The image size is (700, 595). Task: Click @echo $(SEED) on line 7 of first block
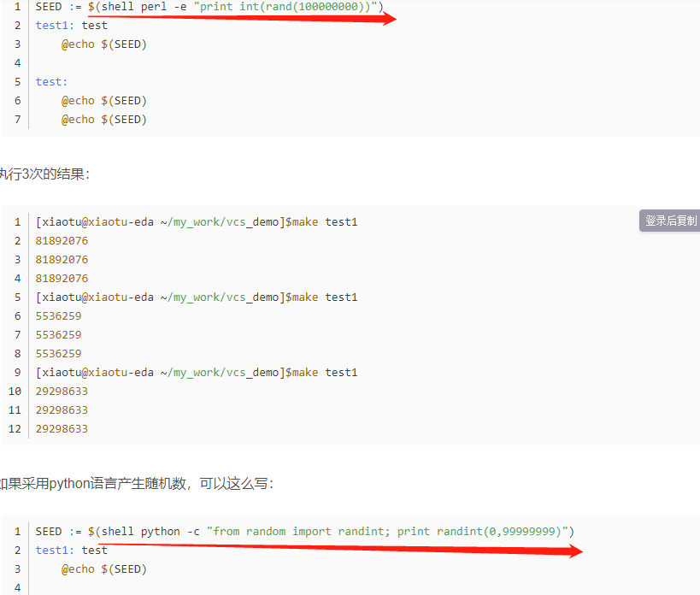(104, 119)
